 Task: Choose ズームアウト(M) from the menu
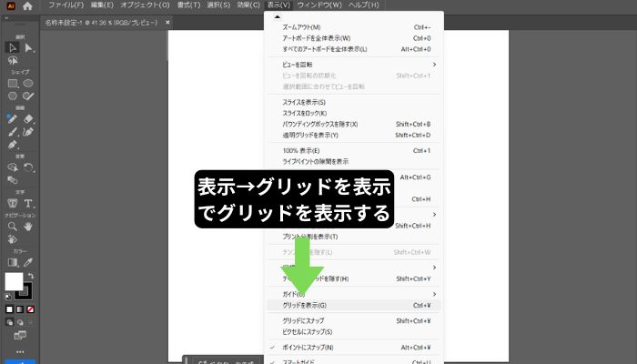(353, 27)
